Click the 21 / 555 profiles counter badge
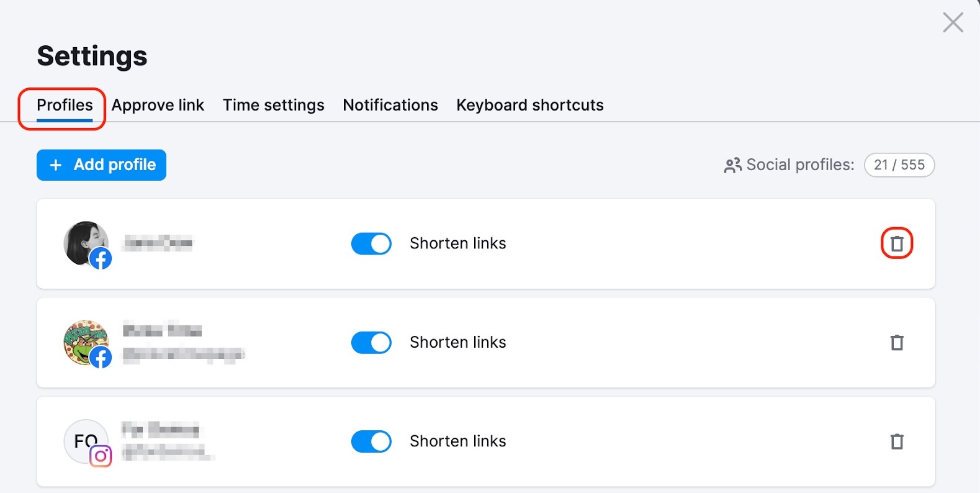The width and height of the screenshot is (980, 493). [899, 165]
